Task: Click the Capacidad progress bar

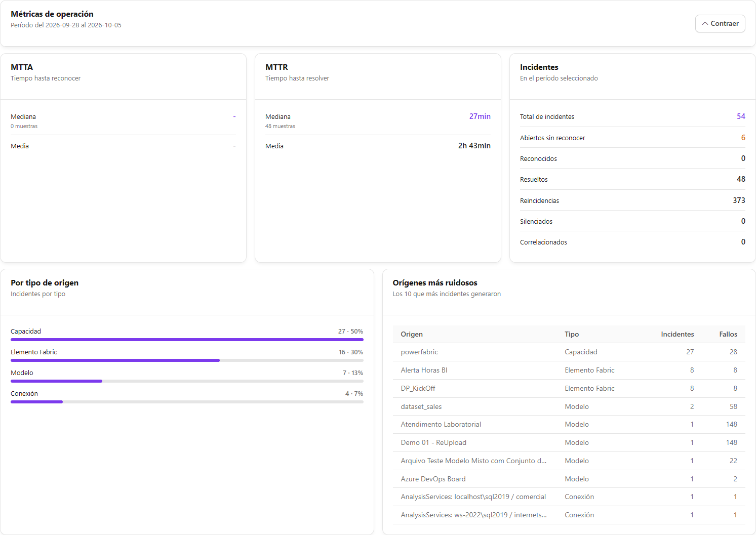Action: [x=187, y=340]
